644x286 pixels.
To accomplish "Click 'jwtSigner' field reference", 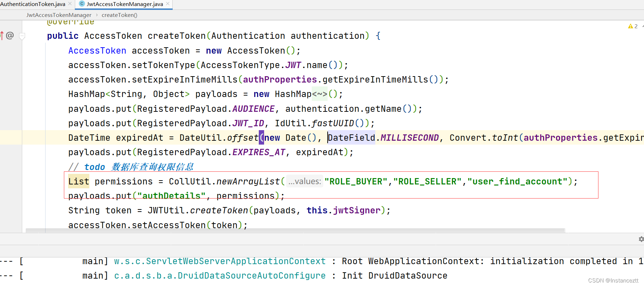I will (x=357, y=211).
